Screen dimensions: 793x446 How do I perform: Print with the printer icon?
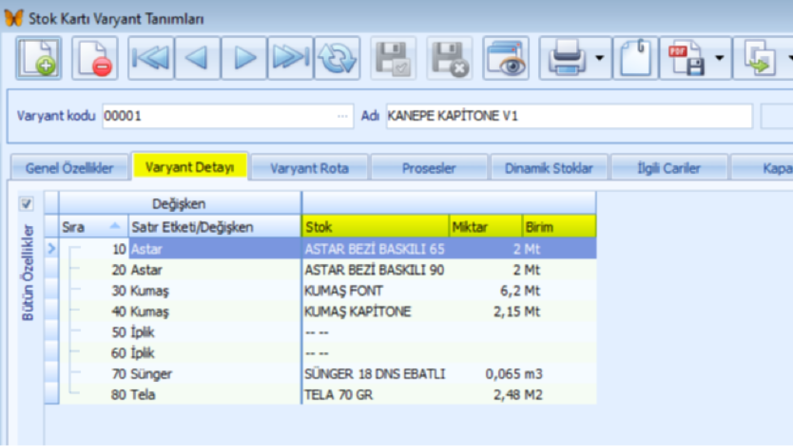pyautogui.click(x=566, y=58)
